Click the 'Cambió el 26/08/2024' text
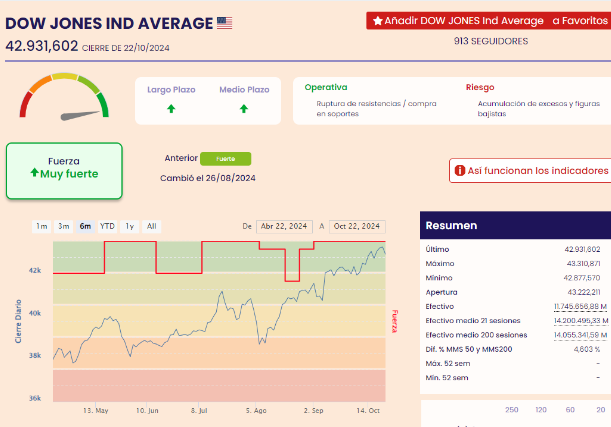The image size is (611, 427). tap(208, 178)
